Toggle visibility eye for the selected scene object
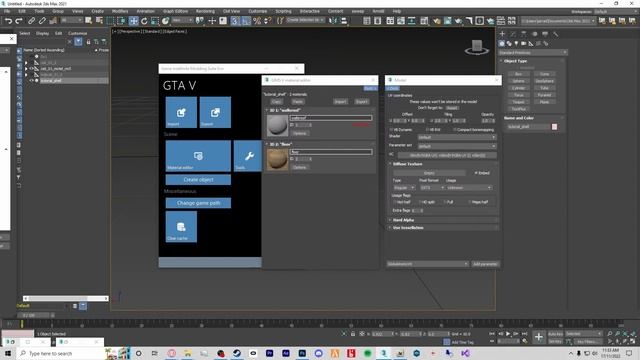 coord(31,80)
